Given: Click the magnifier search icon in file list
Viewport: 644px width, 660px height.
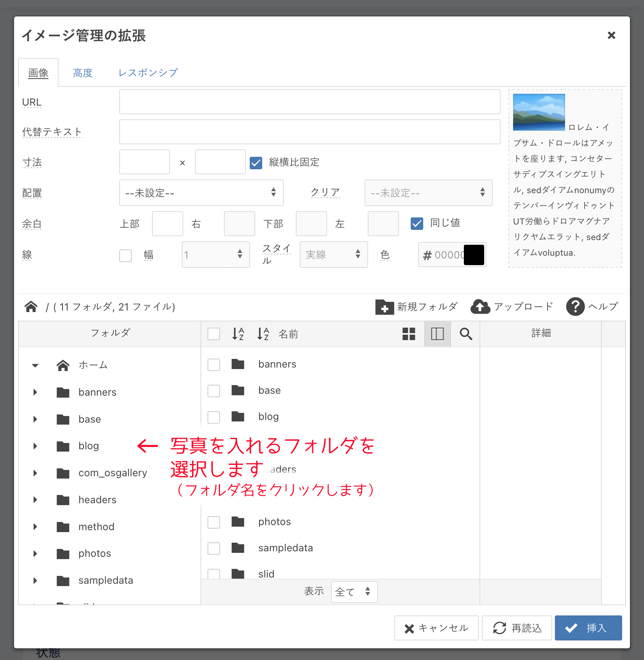Looking at the screenshot, I should tap(466, 334).
